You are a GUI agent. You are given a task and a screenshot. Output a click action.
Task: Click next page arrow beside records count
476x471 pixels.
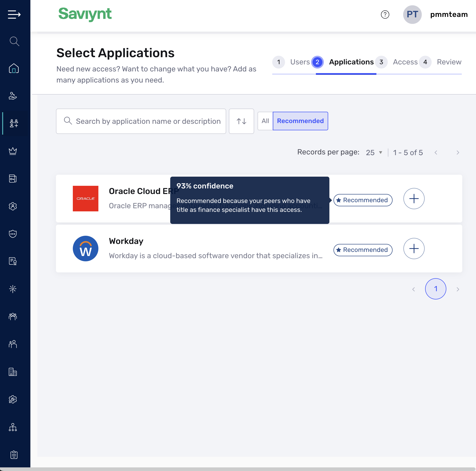tap(457, 152)
